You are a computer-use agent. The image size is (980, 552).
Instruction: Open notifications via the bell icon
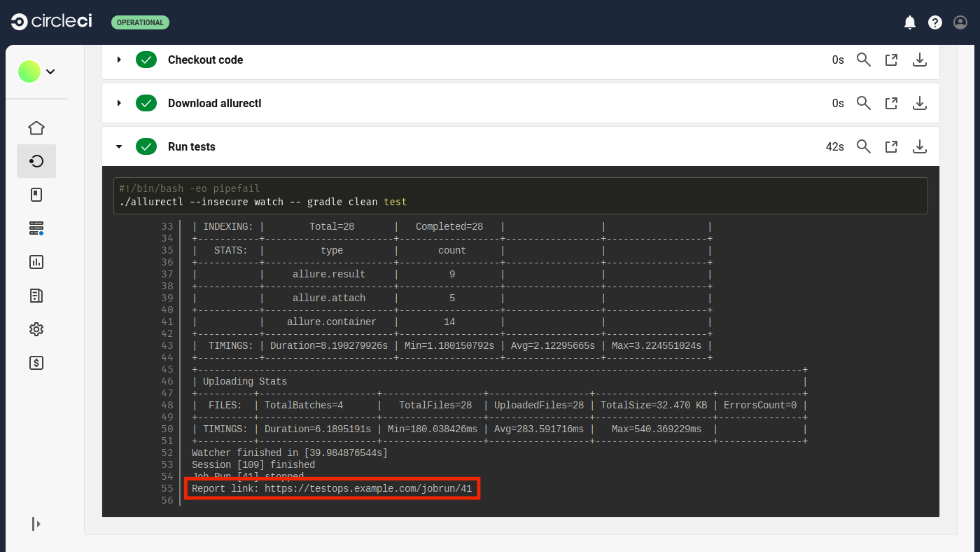(910, 22)
